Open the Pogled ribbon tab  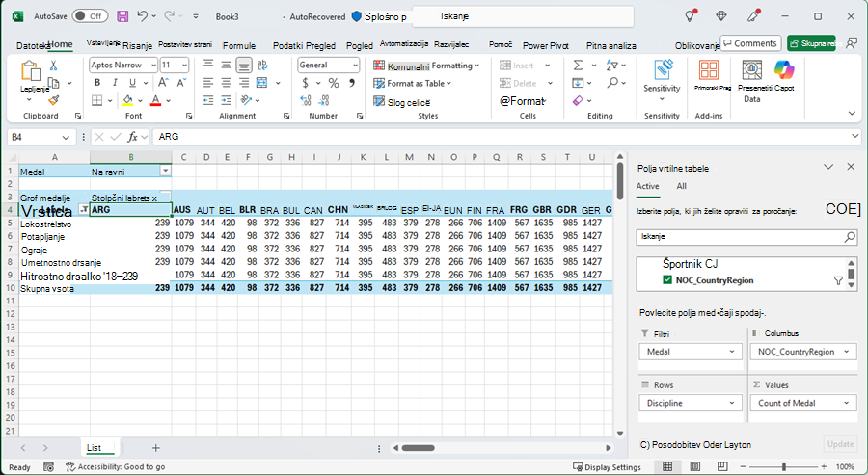360,46
